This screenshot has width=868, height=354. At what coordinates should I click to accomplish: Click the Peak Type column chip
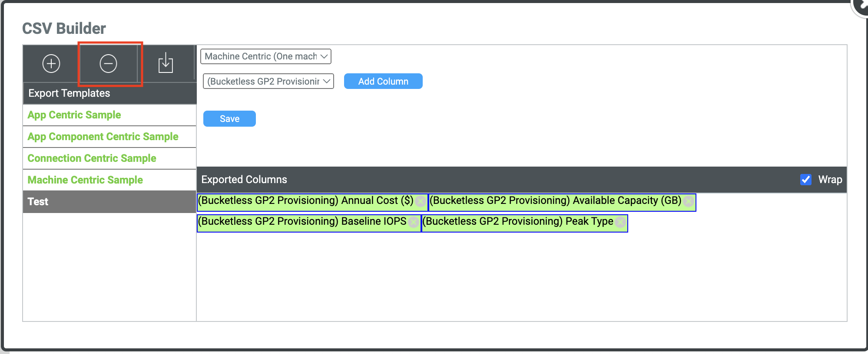(518, 222)
